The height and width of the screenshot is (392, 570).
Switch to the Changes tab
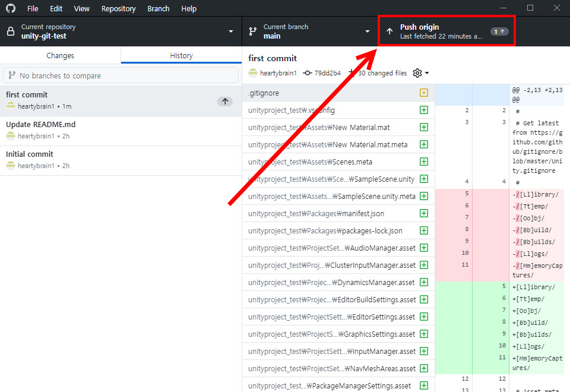point(61,55)
